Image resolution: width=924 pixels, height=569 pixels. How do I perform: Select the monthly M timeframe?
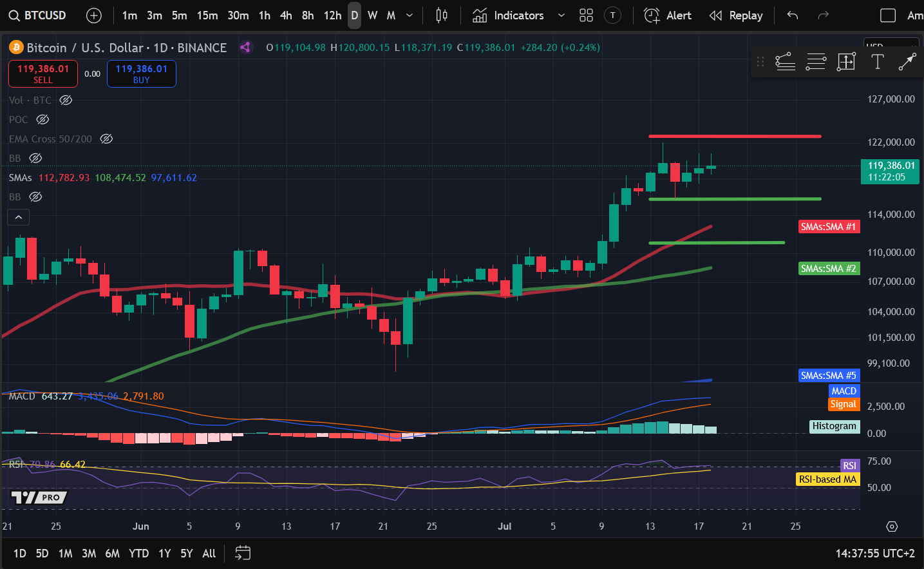[391, 15]
